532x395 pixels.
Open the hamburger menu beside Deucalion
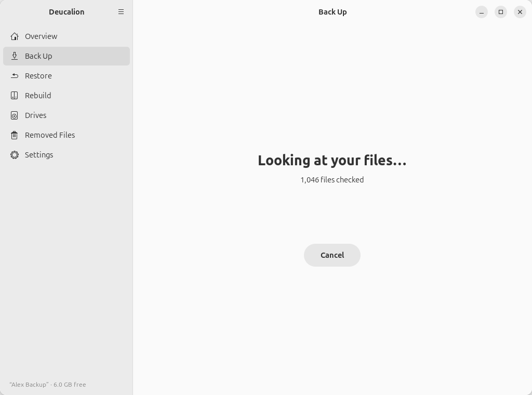pos(121,12)
